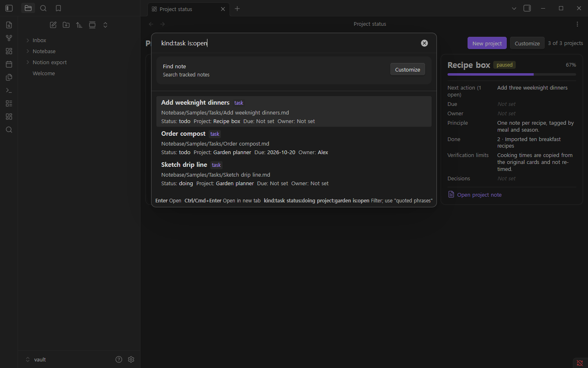Open a new tab with plus

click(x=237, y=9)
